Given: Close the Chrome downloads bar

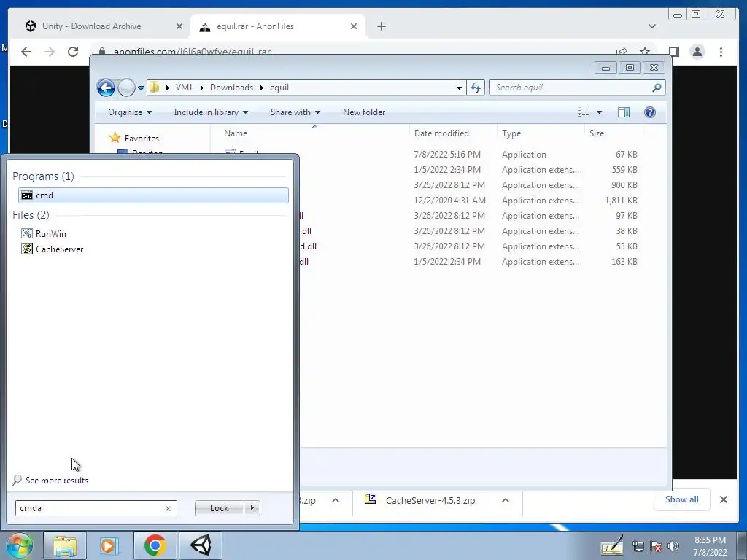Looking at the screenshot, I should pyautogui.click(x=723, y=499).
